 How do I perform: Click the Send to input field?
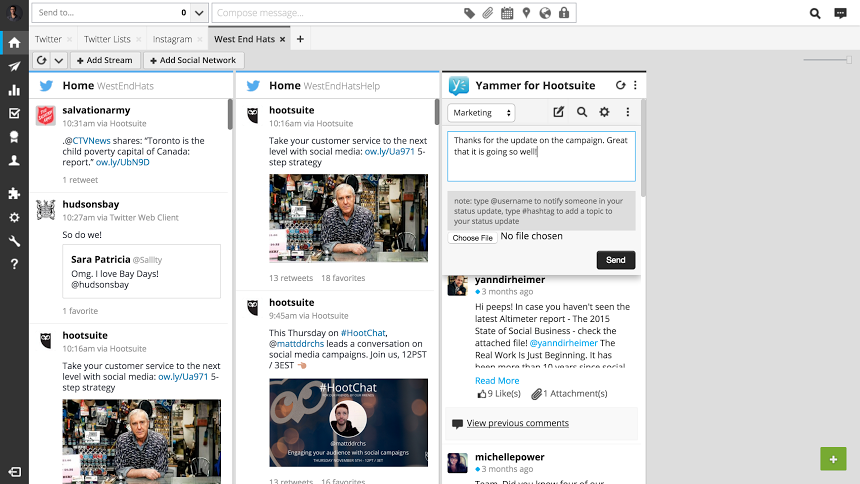tap(111, 13)
